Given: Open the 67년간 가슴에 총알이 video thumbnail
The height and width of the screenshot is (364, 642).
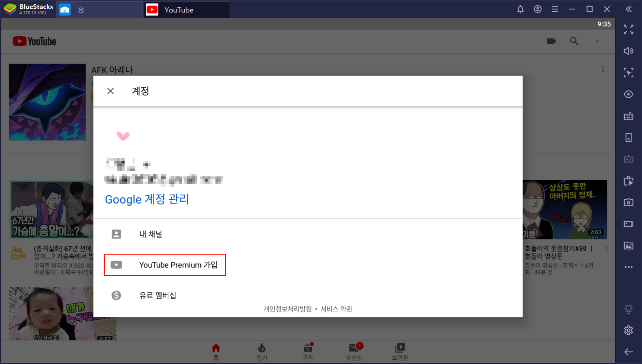Looking at the screenshot, I should (x=51, y=210).
